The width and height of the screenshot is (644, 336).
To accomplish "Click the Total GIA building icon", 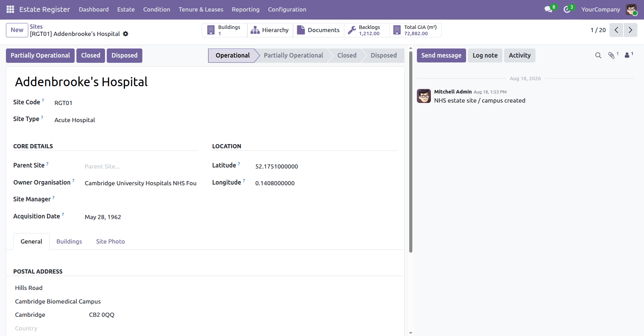I will click(x=397, y=30).
